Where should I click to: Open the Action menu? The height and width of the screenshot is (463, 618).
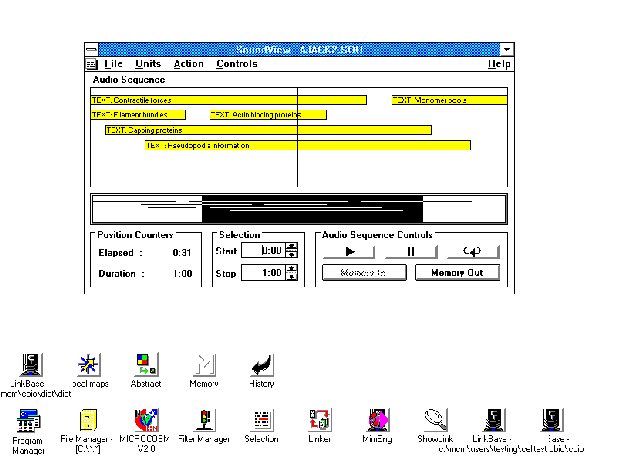tap(188, 64)
